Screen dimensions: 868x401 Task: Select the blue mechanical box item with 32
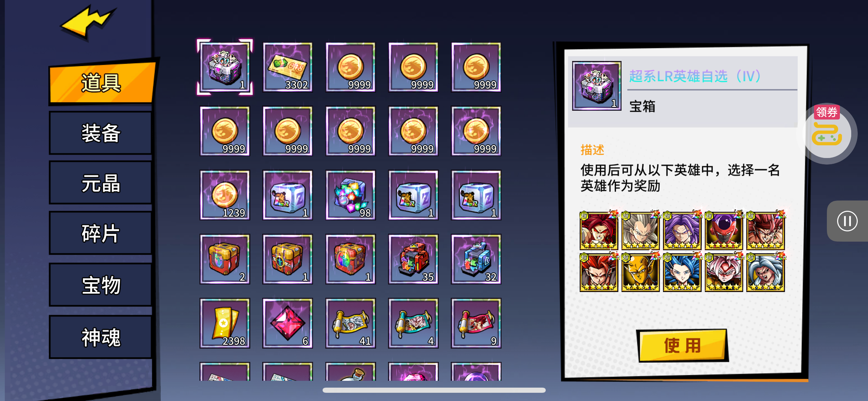476,259
